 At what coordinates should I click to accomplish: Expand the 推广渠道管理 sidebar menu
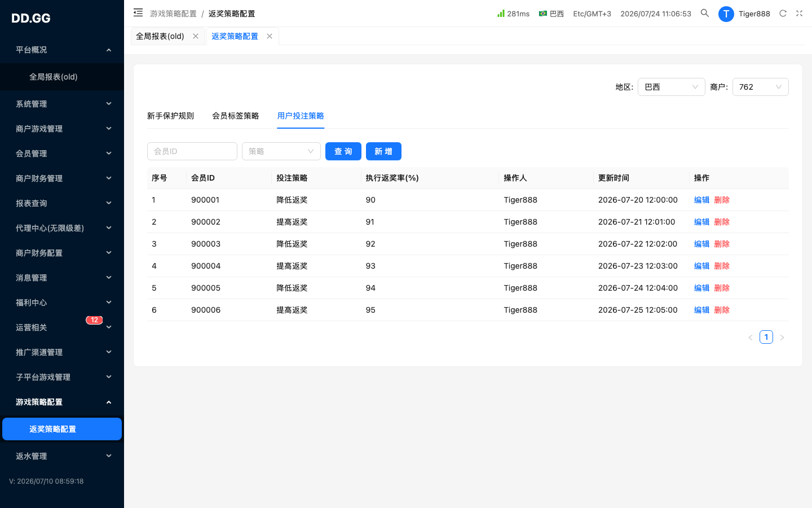click(x=62, y=352)
